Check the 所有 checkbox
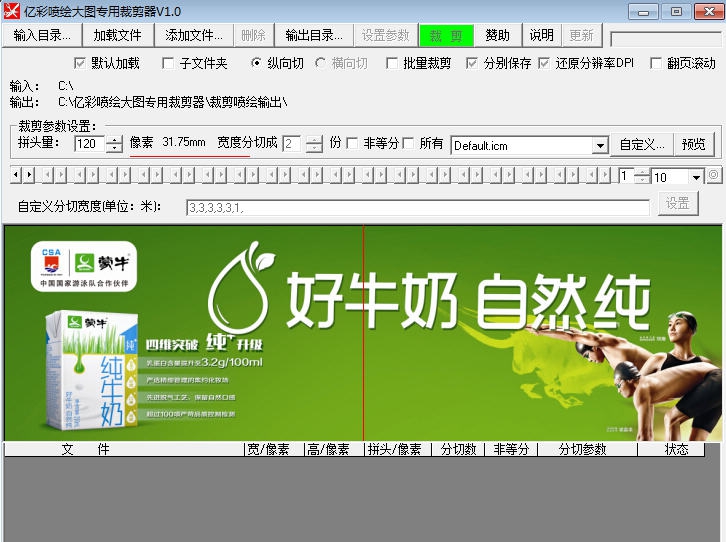The image size is (726, 542). [408, 143]
